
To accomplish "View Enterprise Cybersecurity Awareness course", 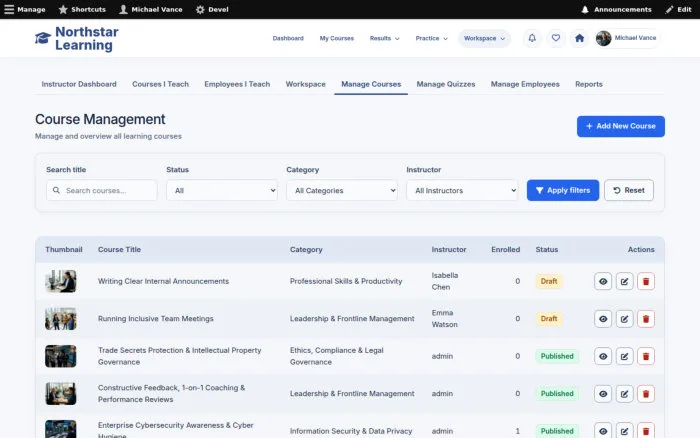I will 603,430.
